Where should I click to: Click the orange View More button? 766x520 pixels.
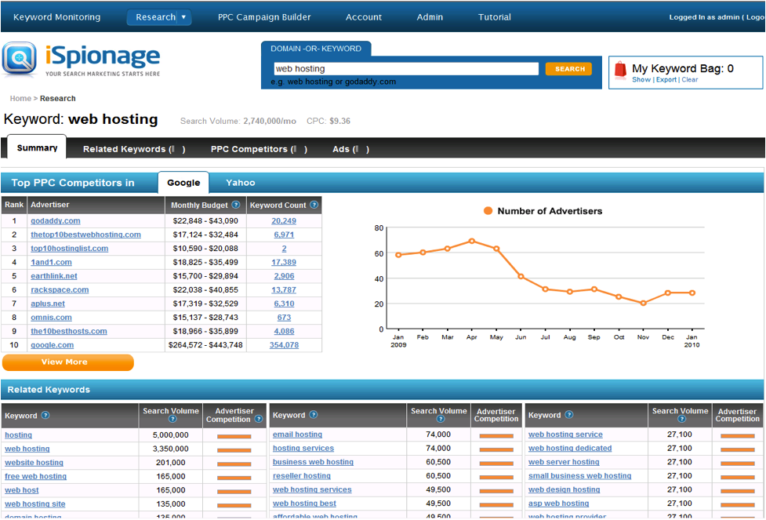68,362
